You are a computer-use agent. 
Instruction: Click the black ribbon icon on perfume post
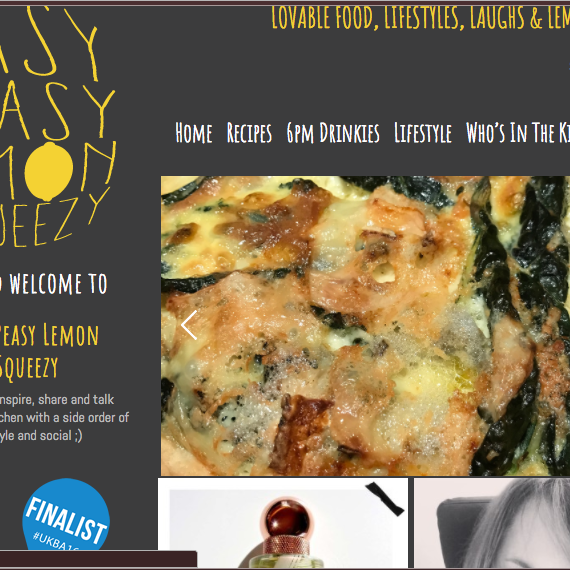tap(385, 498)
